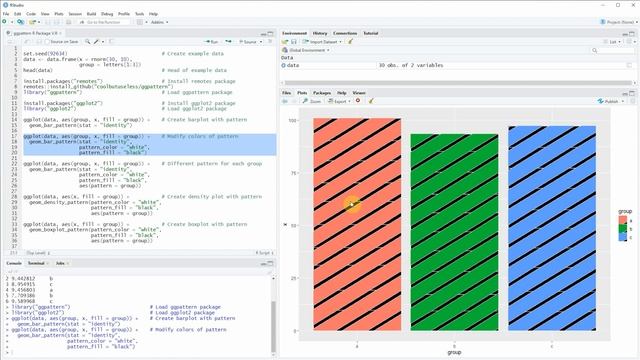Click the Top Level scope indicator
Viewport: 640px width, 360px height.
click(38, 253)
